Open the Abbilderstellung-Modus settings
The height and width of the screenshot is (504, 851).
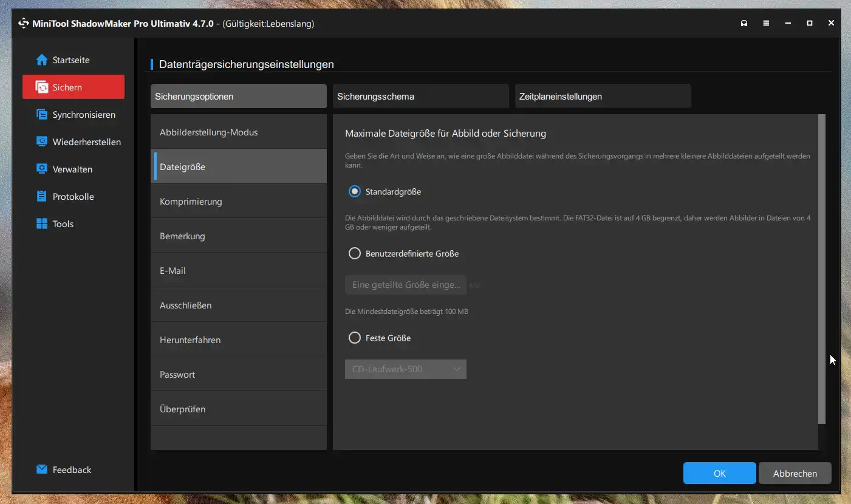pyautogui.click(x=239, y=132)
